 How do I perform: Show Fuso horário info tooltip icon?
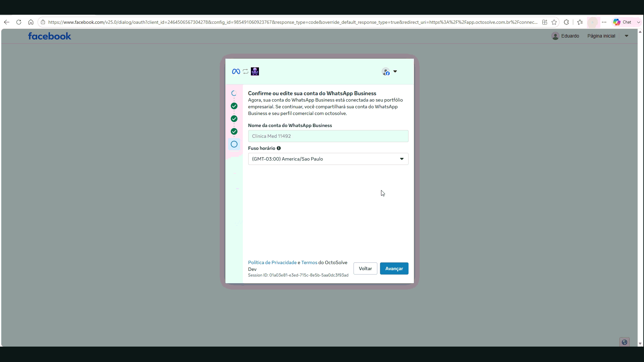click(279, 148)
